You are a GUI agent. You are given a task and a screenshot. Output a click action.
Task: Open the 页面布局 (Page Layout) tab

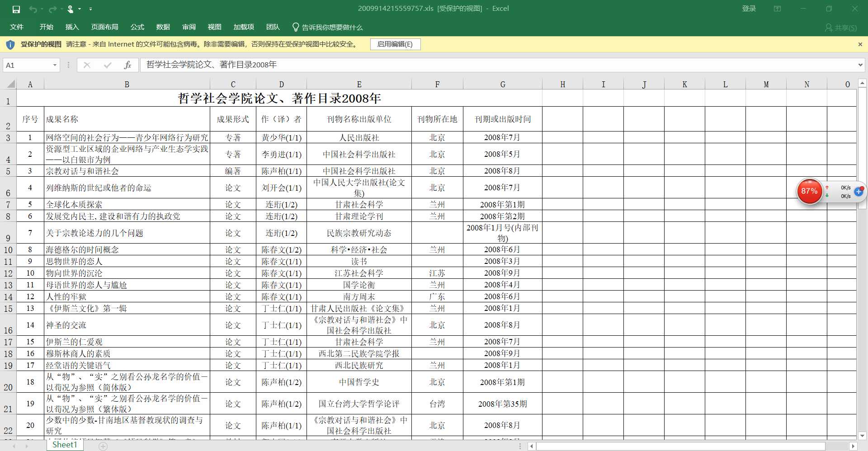point(104,27)
